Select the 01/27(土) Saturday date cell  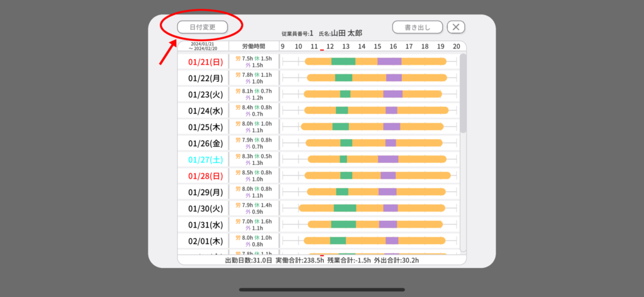[x=203, y=159]
